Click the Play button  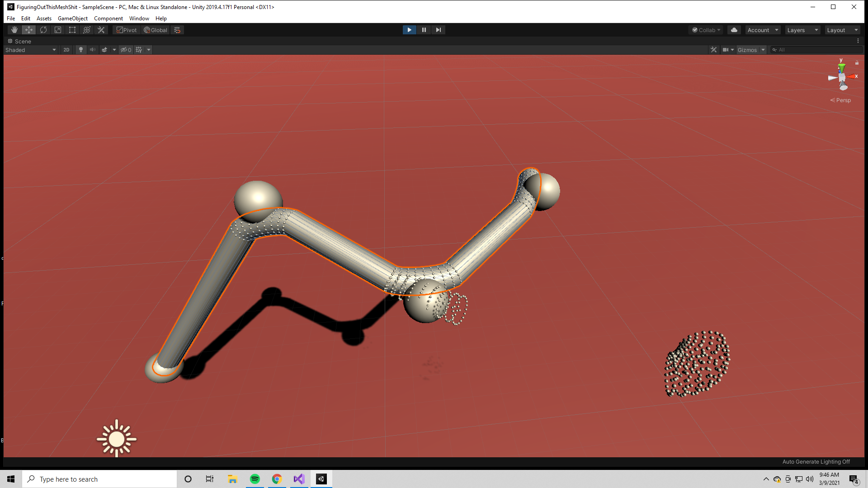(x=409, y=30)
